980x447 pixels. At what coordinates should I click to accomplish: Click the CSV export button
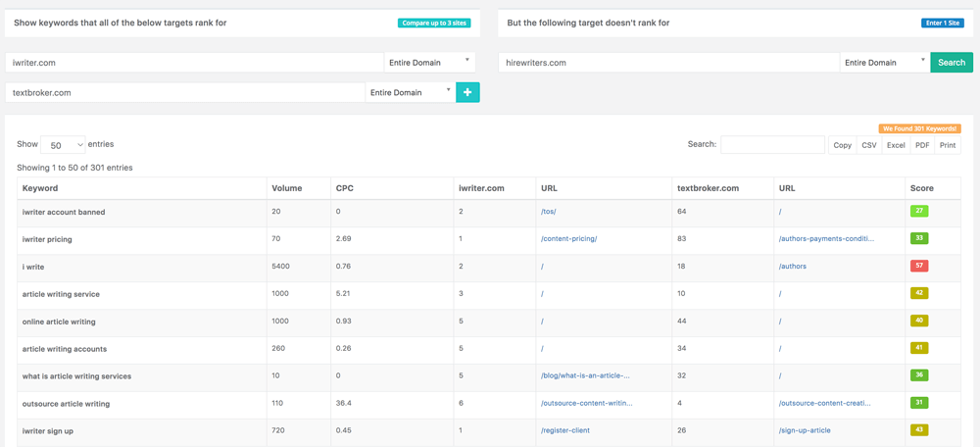click(x=868, y=145)
